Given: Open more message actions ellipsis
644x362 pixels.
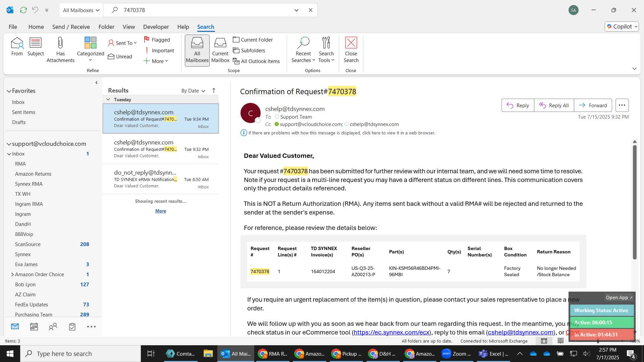Looking at the screenshot, I should [622, 105].
